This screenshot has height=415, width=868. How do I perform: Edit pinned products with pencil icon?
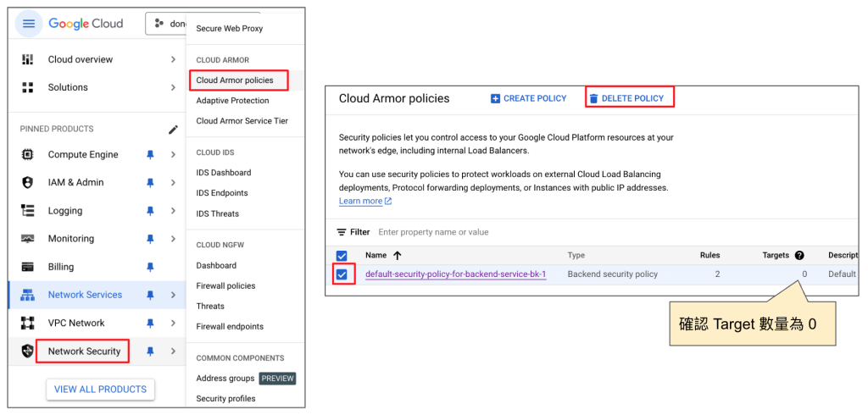coord(173,130)
